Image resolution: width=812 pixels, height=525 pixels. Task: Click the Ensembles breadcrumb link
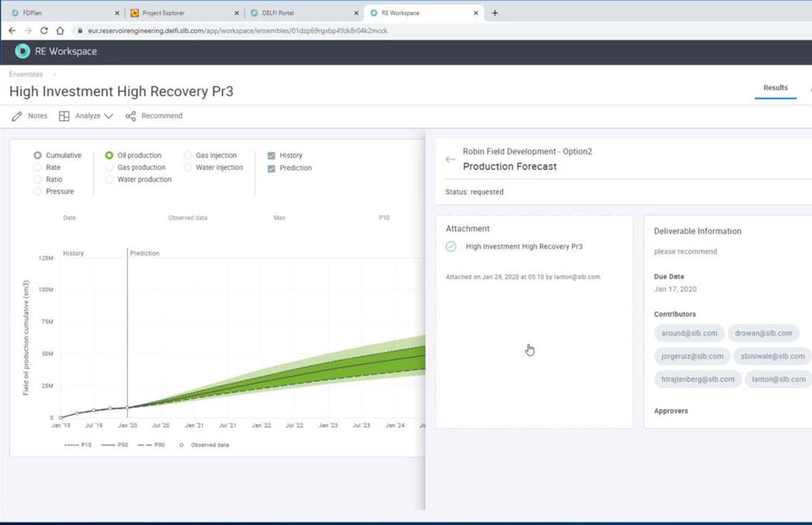tap(26, 75)
